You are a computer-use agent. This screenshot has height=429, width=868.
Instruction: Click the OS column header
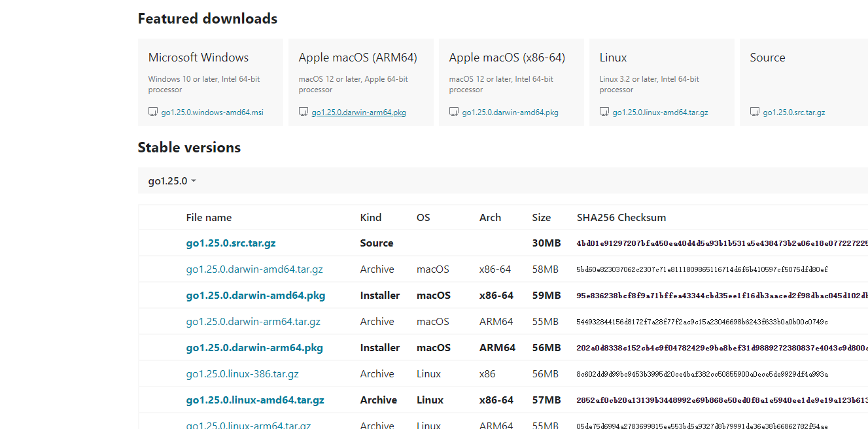point(423,218)
